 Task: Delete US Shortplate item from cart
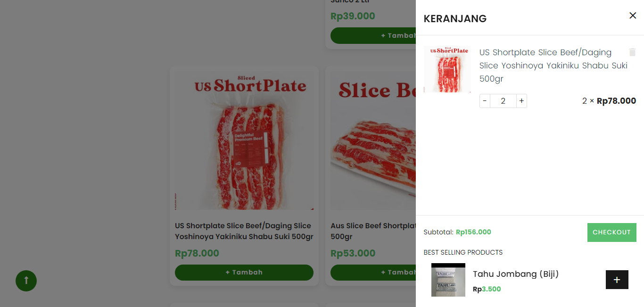coord(632,52)
